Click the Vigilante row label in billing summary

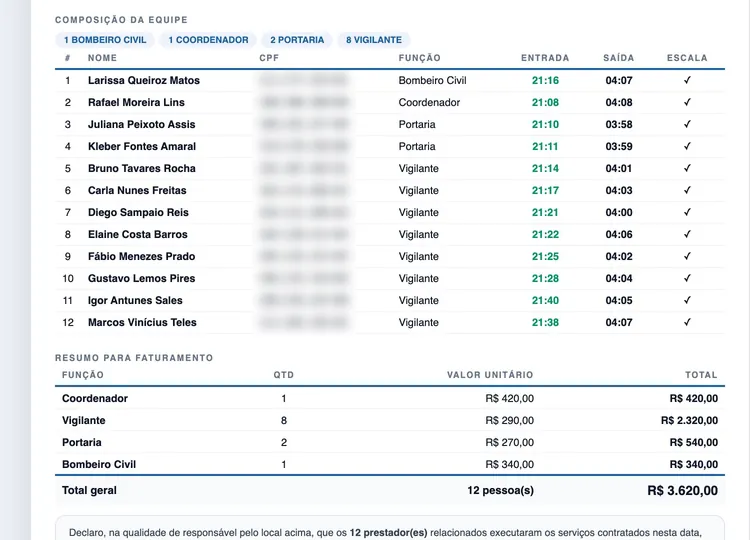coord(84,420)
